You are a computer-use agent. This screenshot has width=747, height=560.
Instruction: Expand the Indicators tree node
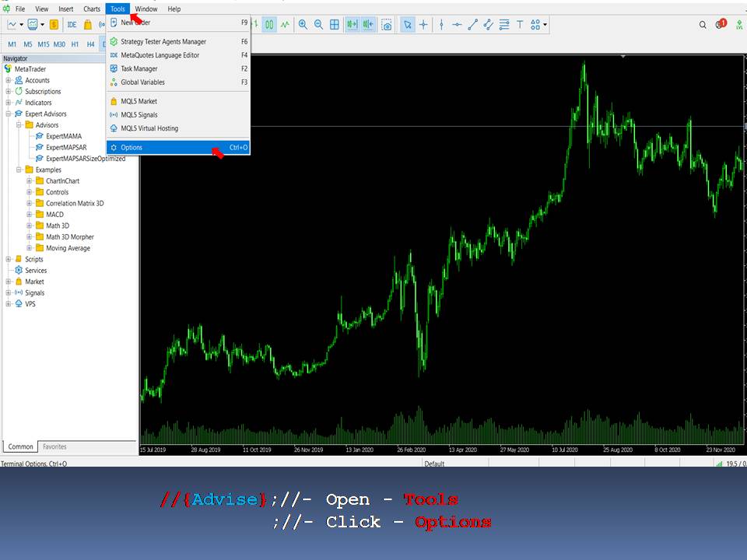[9, 103]
